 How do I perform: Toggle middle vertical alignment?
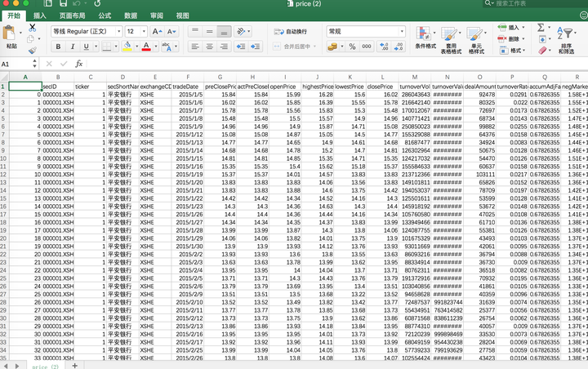(210, 32)
